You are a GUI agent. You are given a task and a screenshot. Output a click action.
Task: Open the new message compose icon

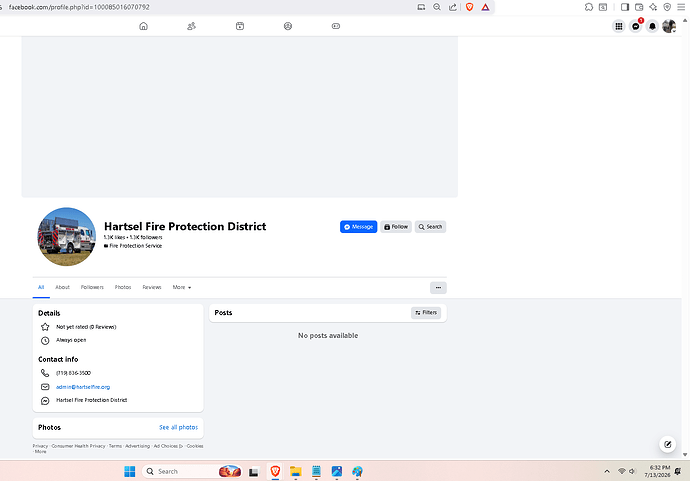(668, 444)
